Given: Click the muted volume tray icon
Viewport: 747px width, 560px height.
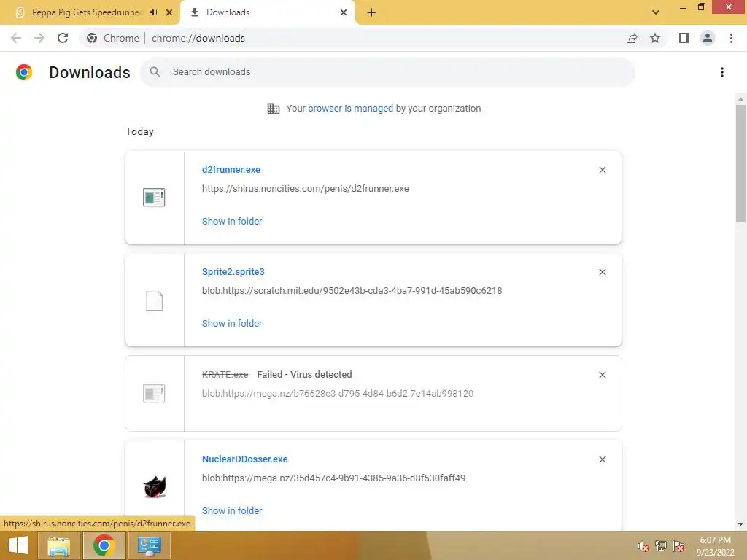Looking at the screenshot, I should point(643,546).
